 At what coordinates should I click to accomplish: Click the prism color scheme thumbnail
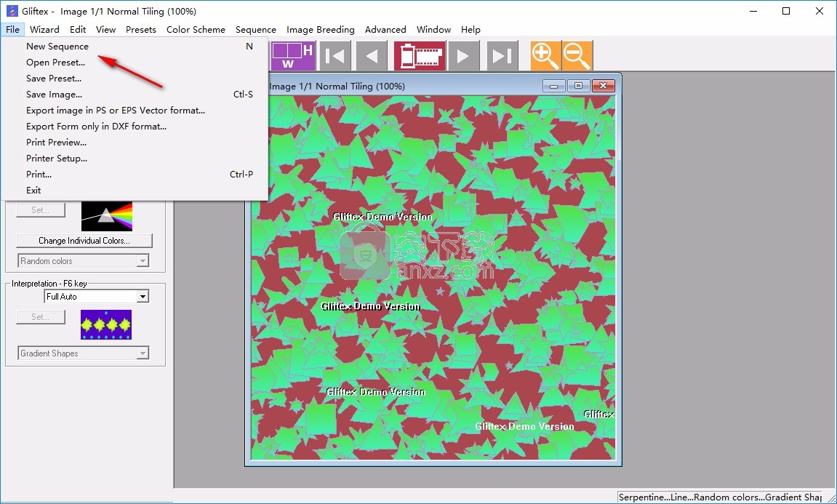(x=107, y=216)
